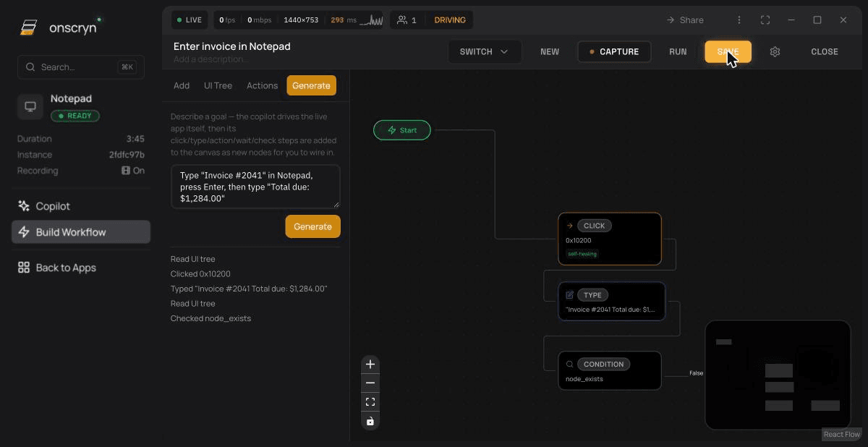The image size is (868, 447).
Task: Click the 'Typed "Invoice #2041...' log entry
Action: 249,289
